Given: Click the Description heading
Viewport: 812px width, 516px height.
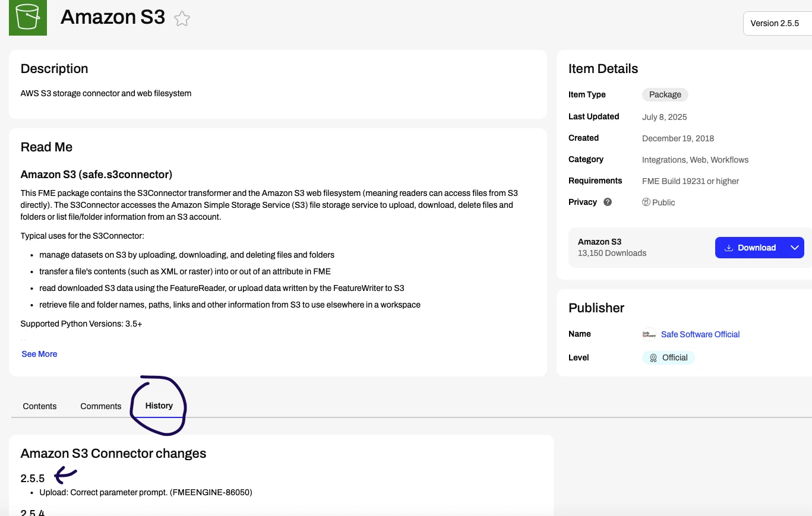Looking at the screenshot, I should pyautogui.click(x=54, y=69).
